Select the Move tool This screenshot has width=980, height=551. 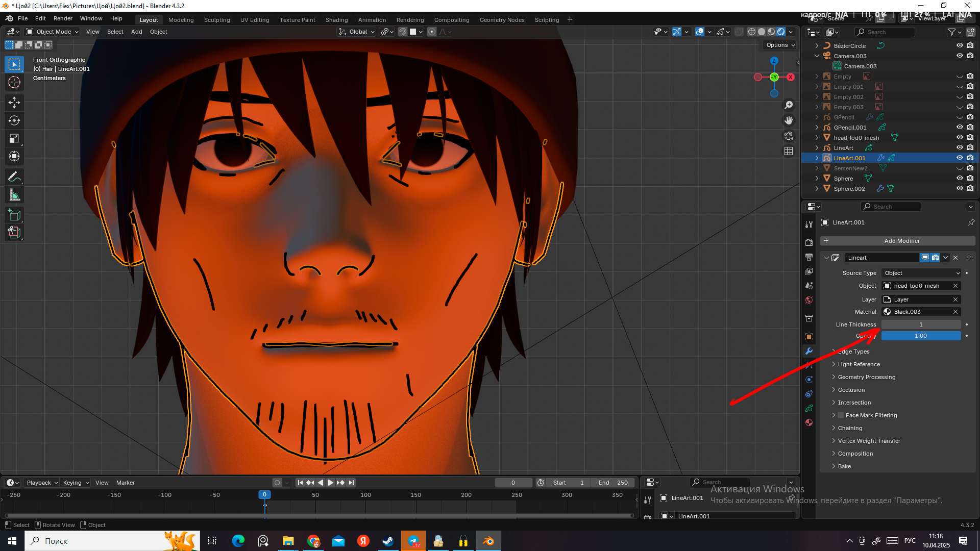[x=14, y=103]
